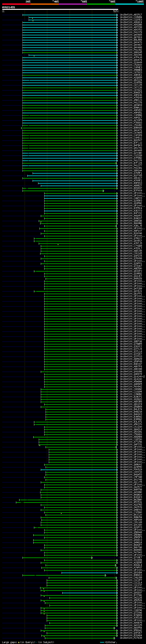The width and height of the screenshot is (146, 644).
Task: Open hit UniRef100_B3SAG4
Action: (x=131, y=635)
